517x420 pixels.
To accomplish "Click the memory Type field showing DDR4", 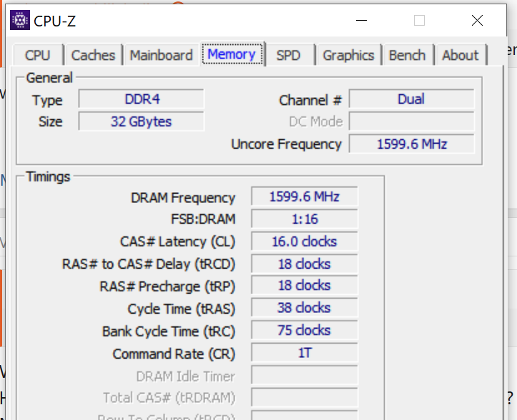I will pyautogui.click(x=142, y=99).
